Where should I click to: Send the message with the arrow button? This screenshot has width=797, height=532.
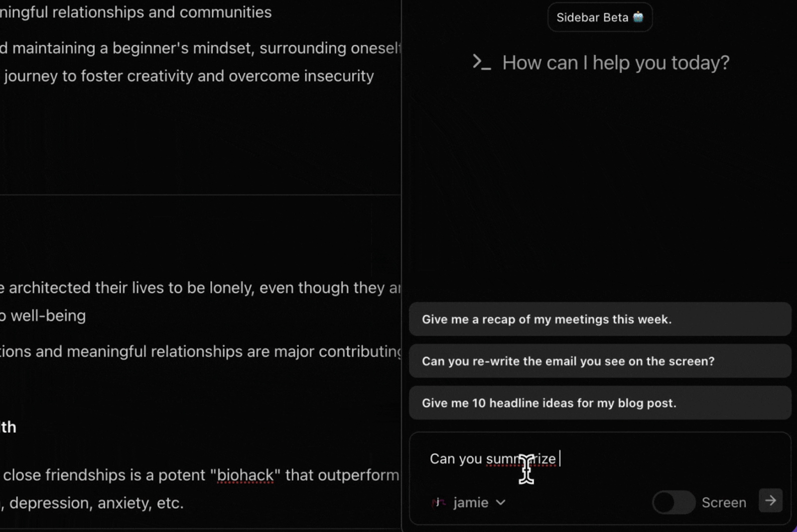pos(770,500)
